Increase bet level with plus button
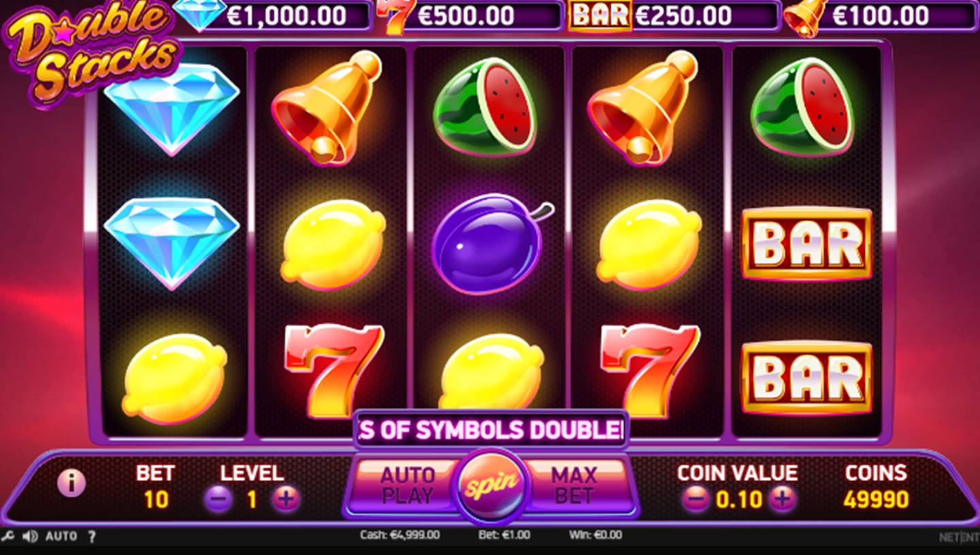The width and height of the screenshot is (980, 555). pyautogui.click(x=286, y=500)
